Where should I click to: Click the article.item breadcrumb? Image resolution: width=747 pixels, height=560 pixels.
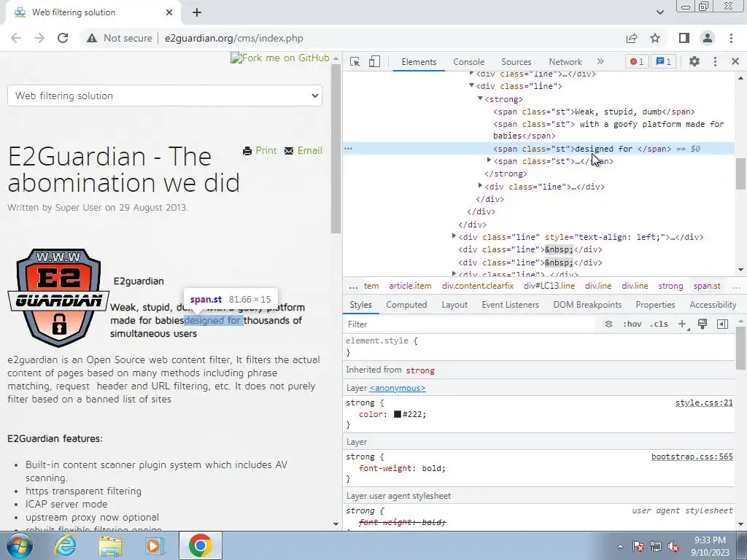coord(410,286)
